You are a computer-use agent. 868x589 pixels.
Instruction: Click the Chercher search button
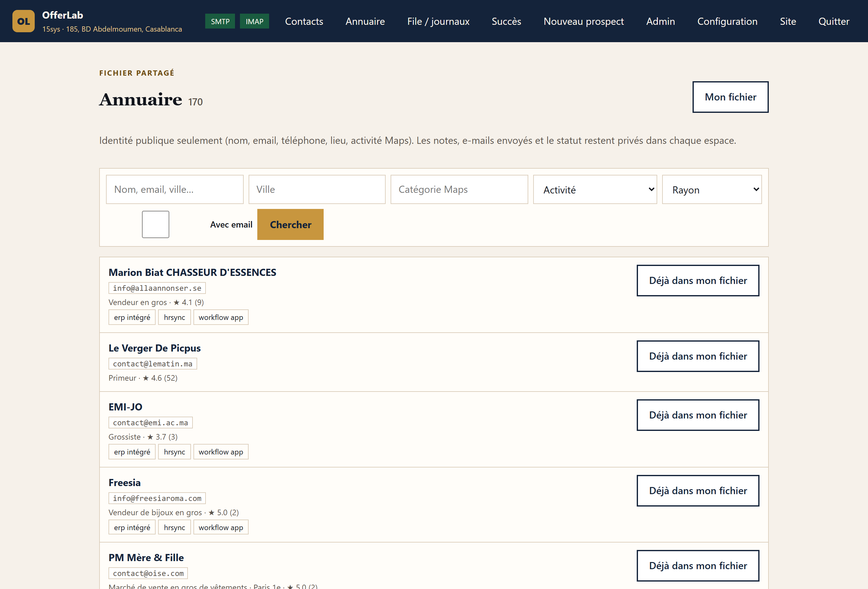(290, 224)
